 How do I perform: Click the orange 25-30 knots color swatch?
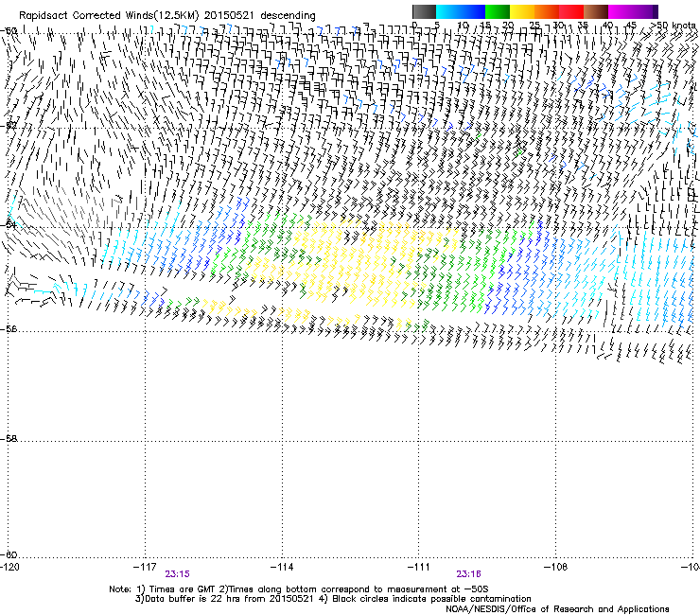[x=547, y=11]
